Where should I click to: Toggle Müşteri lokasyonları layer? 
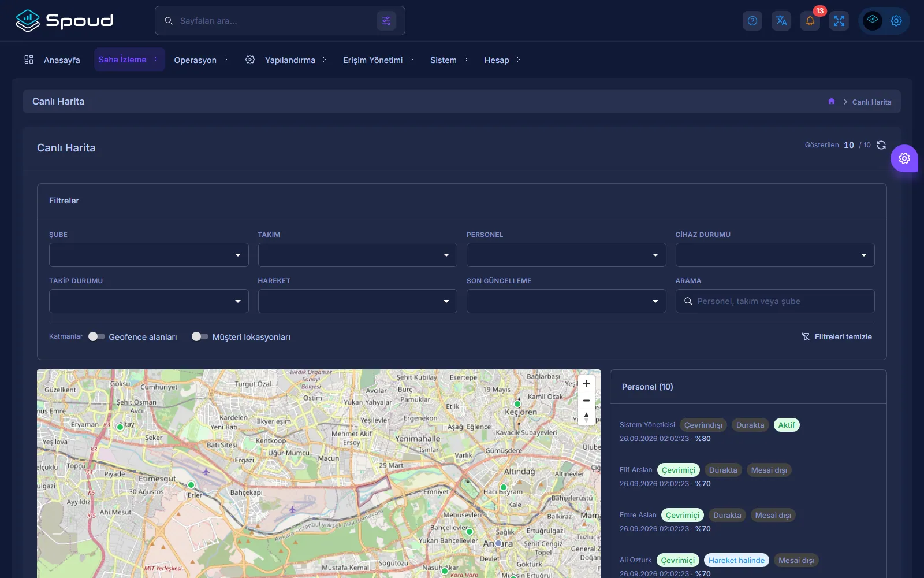[200, 336]
